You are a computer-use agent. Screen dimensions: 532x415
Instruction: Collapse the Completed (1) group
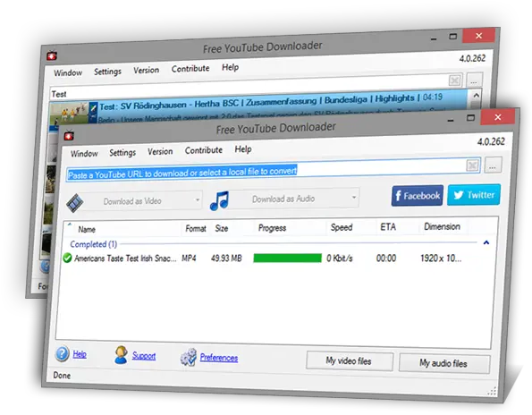pyautogui.click(x=486, y=242)
